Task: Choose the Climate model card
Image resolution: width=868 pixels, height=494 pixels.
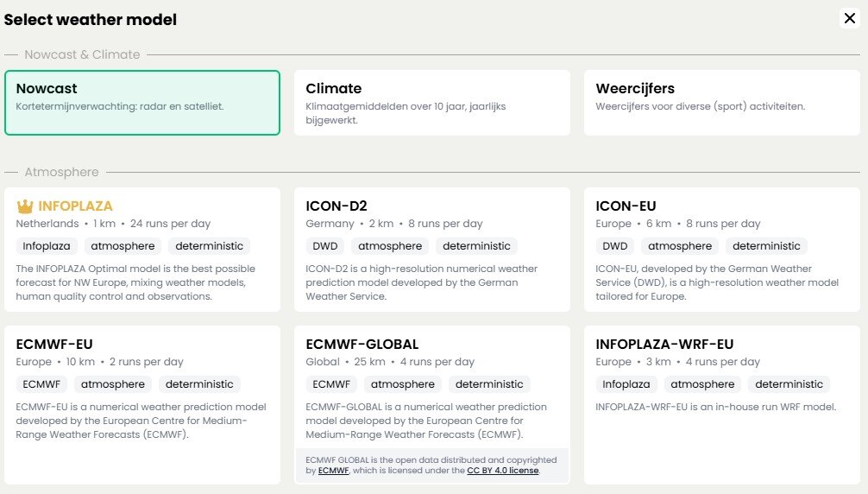Action: [x=431, y=103]
